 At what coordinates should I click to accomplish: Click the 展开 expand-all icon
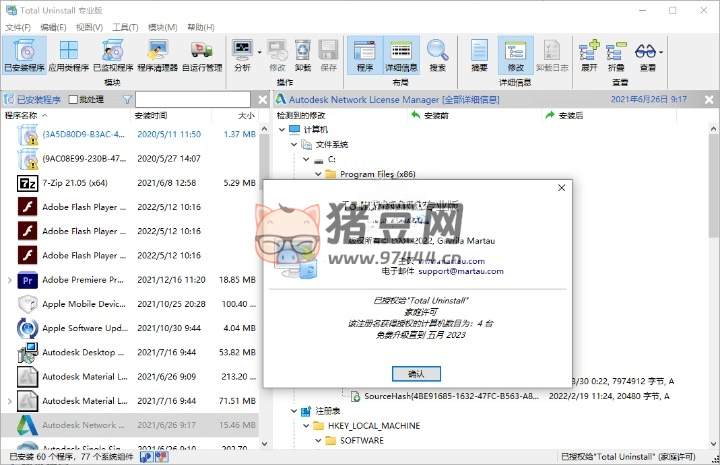[589, 54]
